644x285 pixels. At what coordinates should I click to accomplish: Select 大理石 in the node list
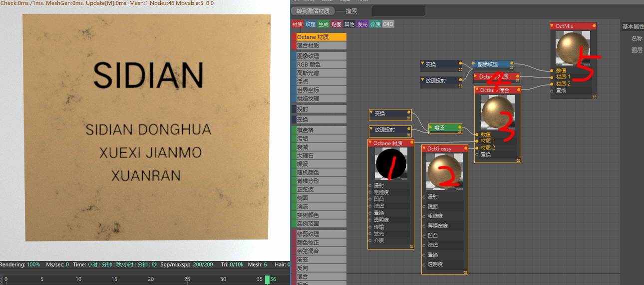319,155
